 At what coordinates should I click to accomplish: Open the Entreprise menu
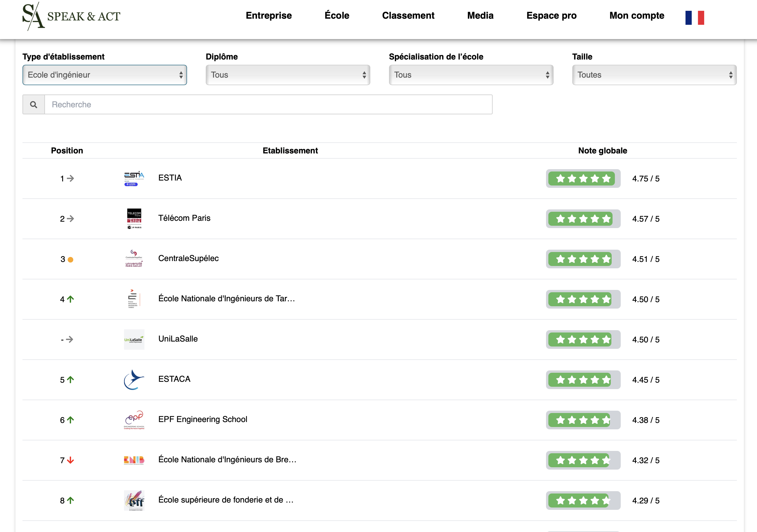point(269,15)
